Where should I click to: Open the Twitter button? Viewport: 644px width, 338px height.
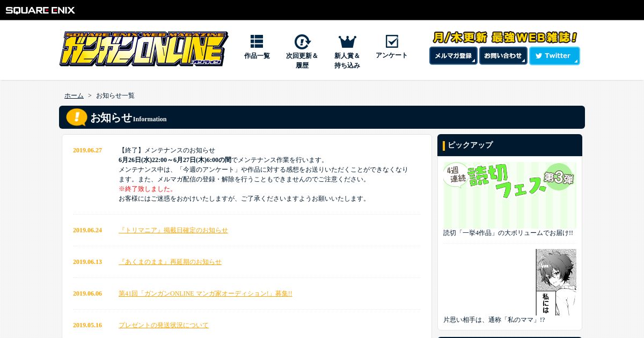pyautogui.click(x=554, y=56)
